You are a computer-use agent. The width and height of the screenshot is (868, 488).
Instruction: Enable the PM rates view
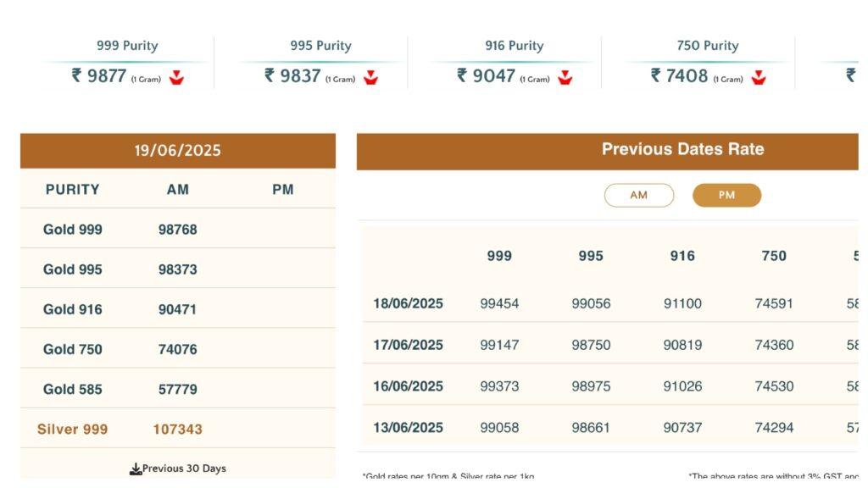tap(726, 195)
